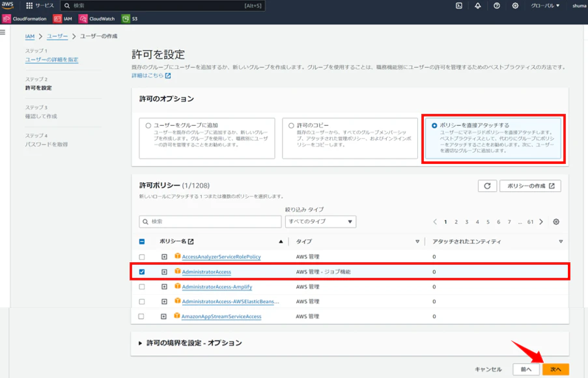This screenshot has height=378, width=588.
Task: Focus the top AWS search bar
Action: point(163,6)
